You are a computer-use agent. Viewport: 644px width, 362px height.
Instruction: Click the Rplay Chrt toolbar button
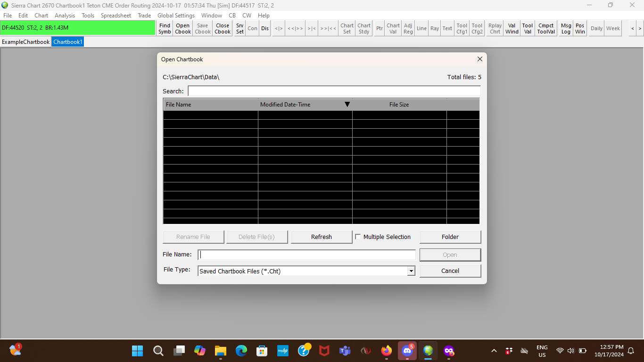495,28
